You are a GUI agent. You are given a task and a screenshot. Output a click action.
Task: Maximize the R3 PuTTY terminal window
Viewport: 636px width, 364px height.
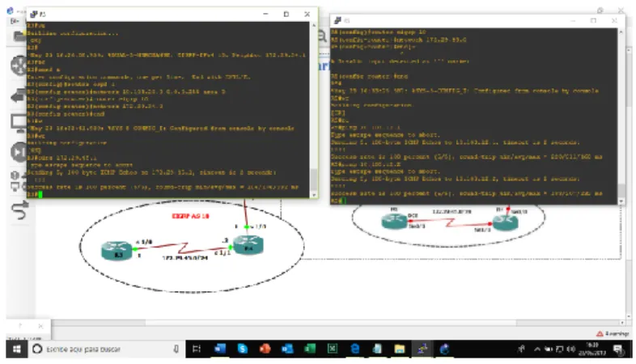(x=286, y=15)
